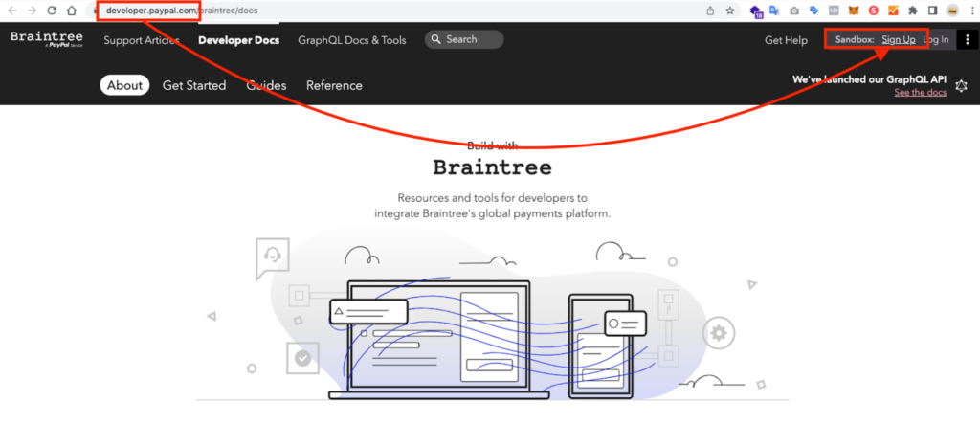Screen dimensions: 980x424
Task: Click the code brackets extension icon
Action: tap(834, 11)
